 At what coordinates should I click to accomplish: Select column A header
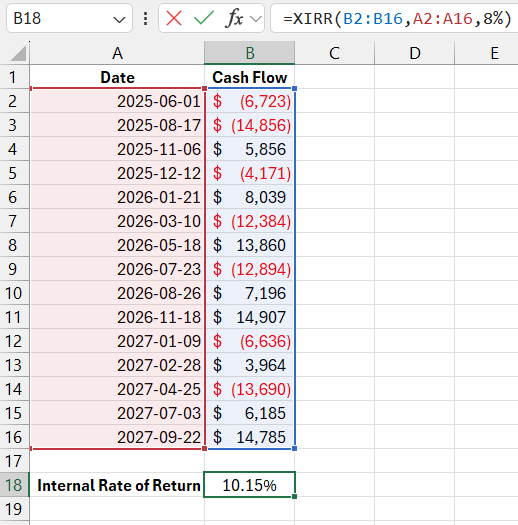[117, 53]
